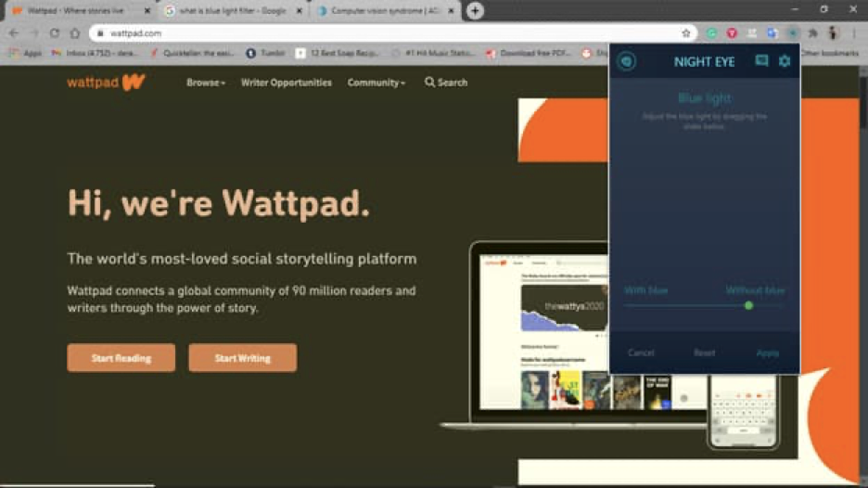The width and height of the screenshot is (868, 488).
Task: Open the #1 Hit Music Station bookmark
Action: point(433,53)
